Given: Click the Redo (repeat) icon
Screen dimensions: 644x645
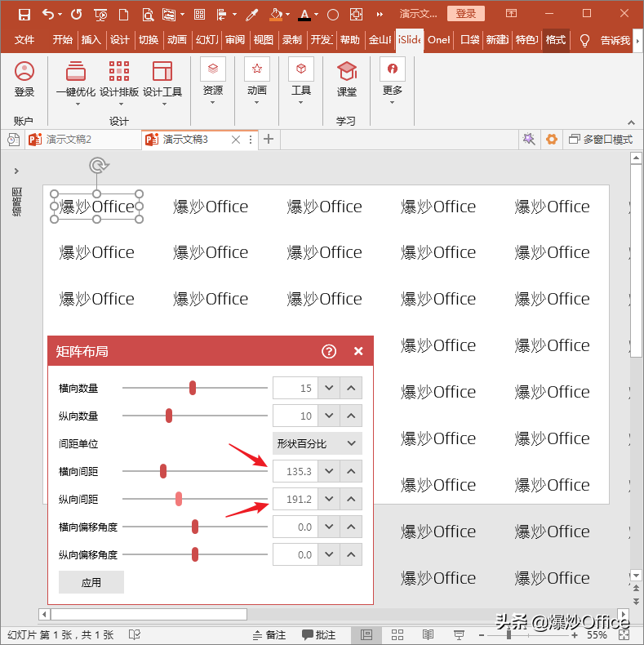Looking at the screenshot, I should click(x=76, y=15).
